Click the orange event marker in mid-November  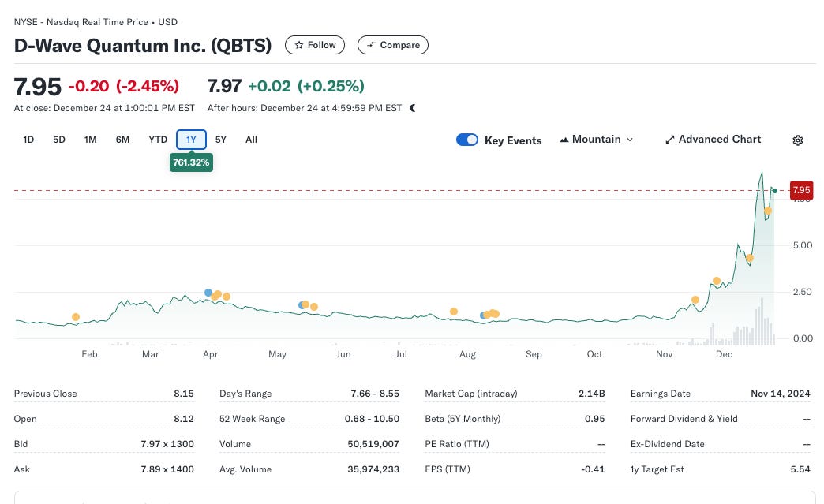695,300
